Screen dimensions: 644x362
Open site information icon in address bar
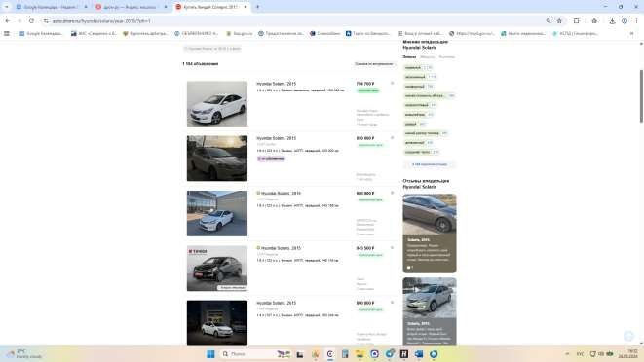pos(46,21)
